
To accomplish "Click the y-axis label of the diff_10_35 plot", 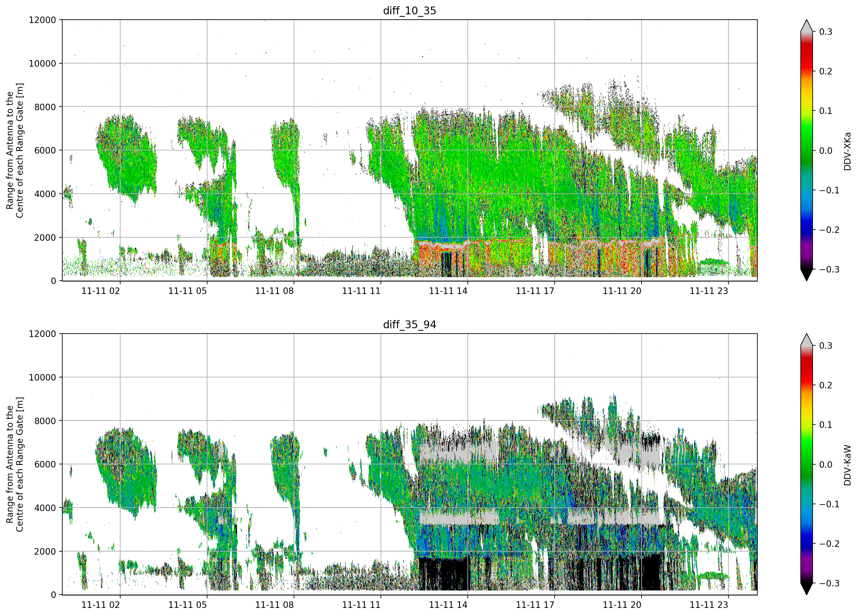I will tap(15, 151).
